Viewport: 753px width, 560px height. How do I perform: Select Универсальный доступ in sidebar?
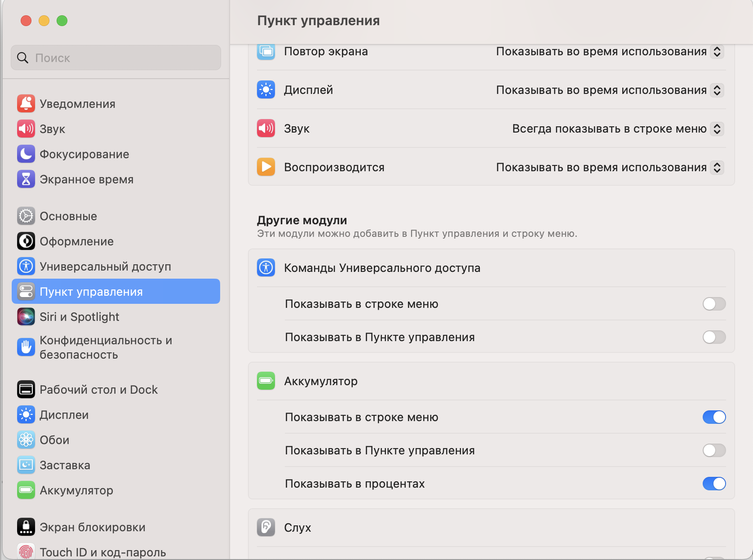[105, 267]
